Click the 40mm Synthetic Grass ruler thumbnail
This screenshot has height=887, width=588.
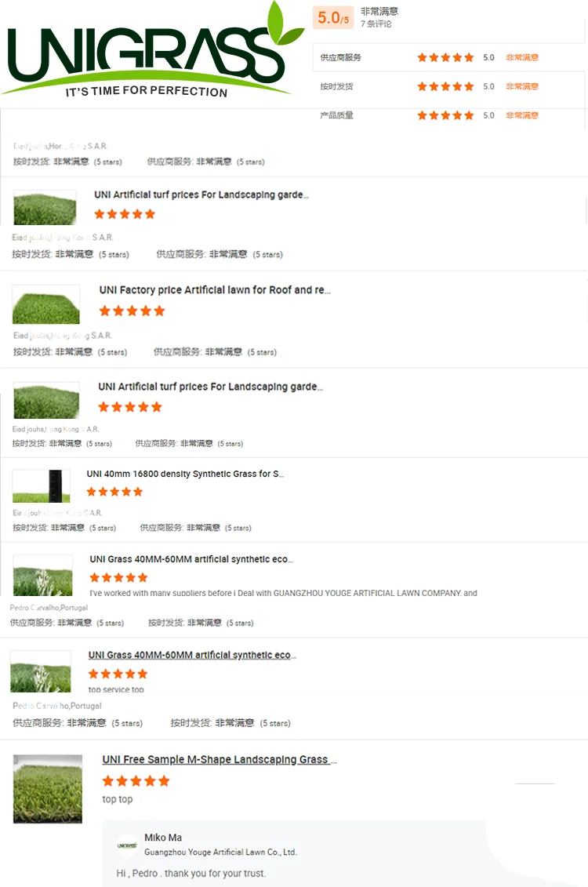(x=42, y=486)
